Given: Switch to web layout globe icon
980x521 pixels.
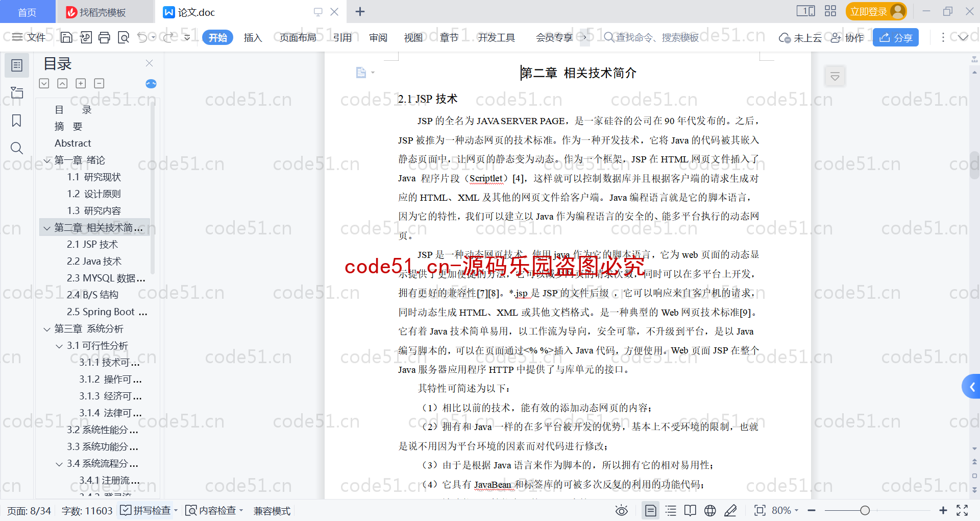Looking at the screenshot, I should (x=710, y=510).
